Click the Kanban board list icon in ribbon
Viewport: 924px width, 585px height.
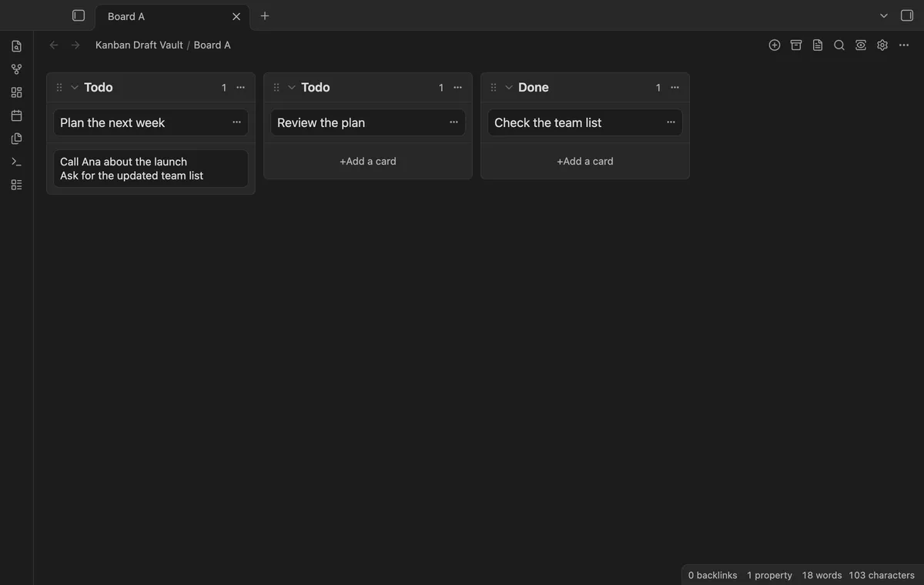tap(16, 185)
